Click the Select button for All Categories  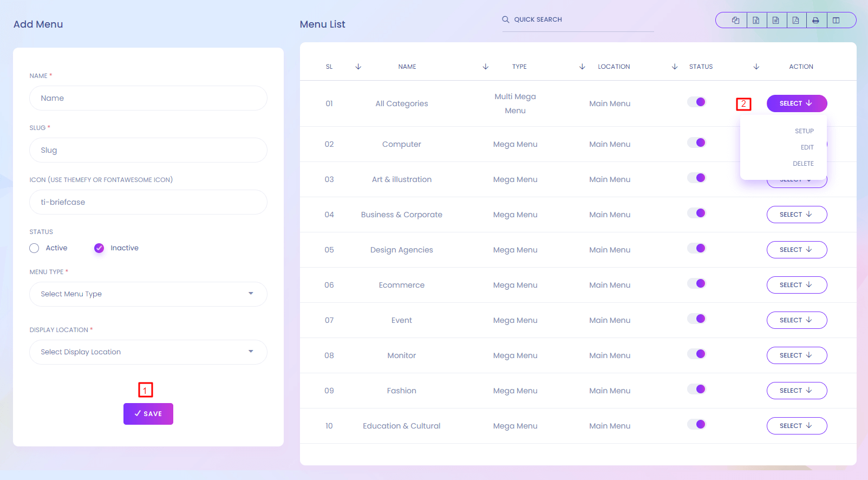[x=797, y=103]
